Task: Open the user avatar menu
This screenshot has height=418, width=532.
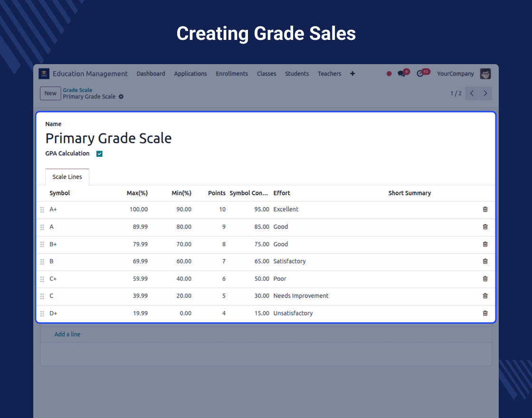Action: tap(485, 74)
